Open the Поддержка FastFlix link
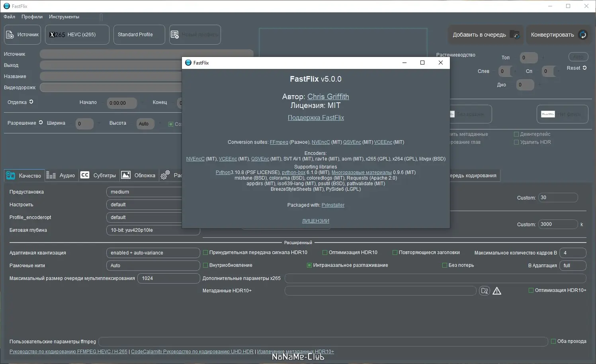Screen dimensions: 596x364 coord(316,118)
